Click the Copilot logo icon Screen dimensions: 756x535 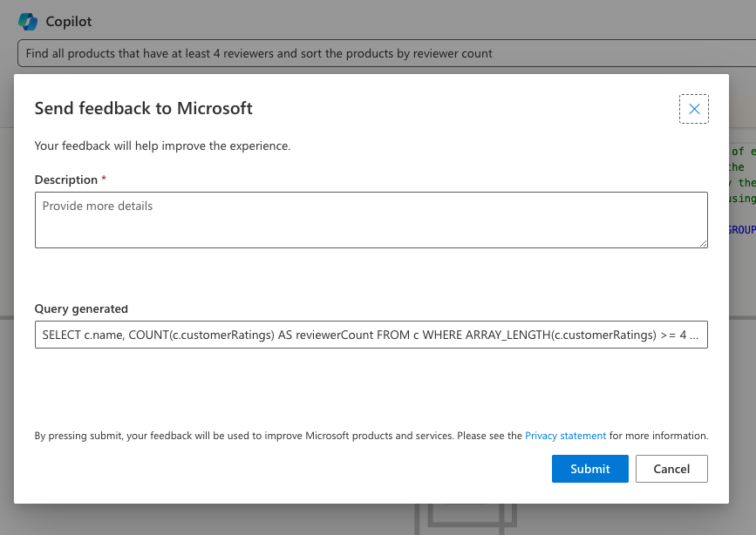coord(28,22)
